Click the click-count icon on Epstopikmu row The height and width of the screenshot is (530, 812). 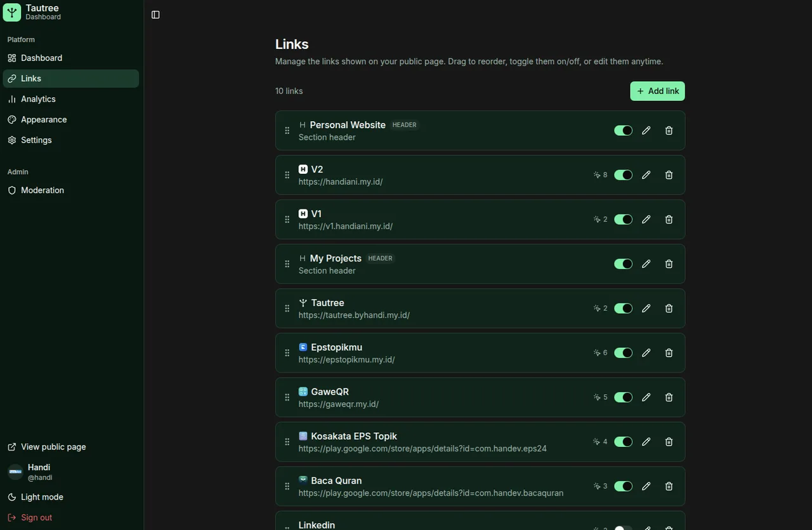596,353
